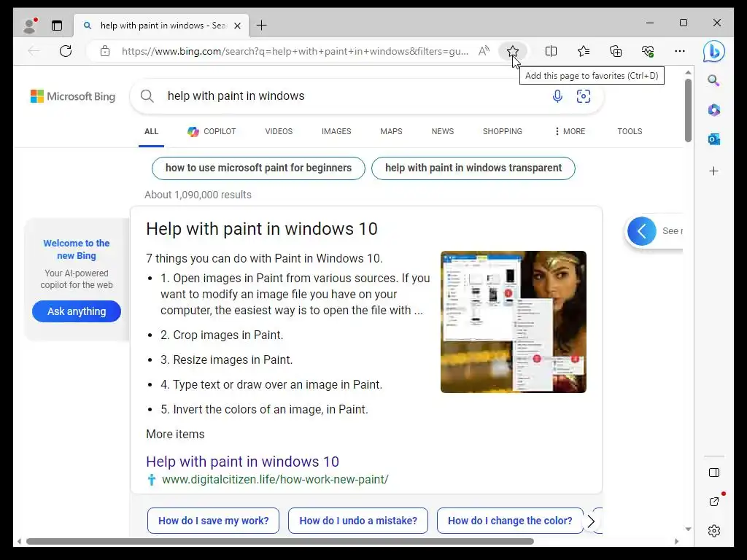Select 'how to use microsoft paint for beginners' suggestion
The image size is (747, 560).
258,168
